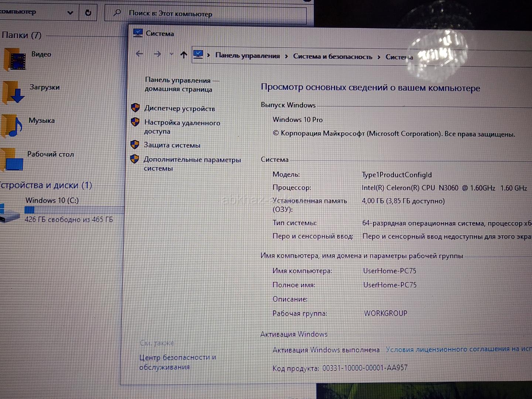Click the Forward arrow in System window
Viewport: 532px width, 399px height.
[x=157, y=54]
